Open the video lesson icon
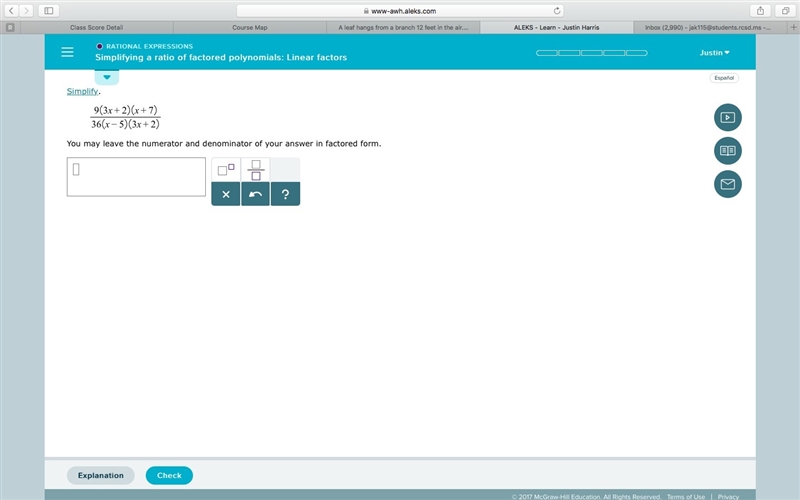 pyautogui.click(x=728, y=117)
